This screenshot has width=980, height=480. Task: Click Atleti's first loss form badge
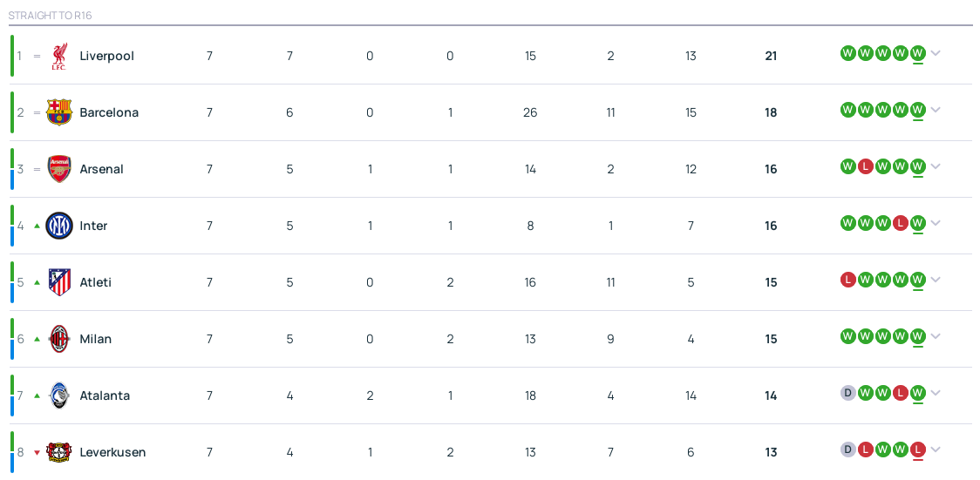(847, 280)
